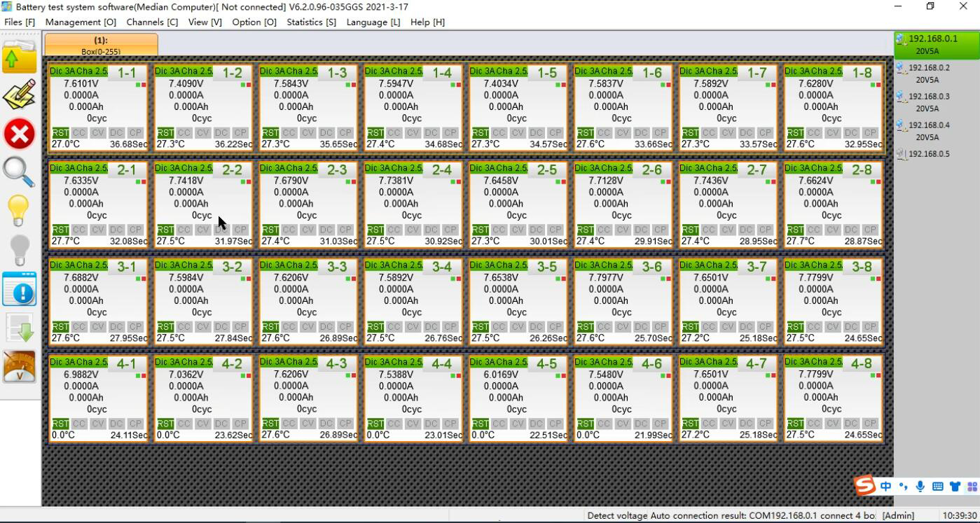Select device 192.168.0.3 in the list

[929, 102]
